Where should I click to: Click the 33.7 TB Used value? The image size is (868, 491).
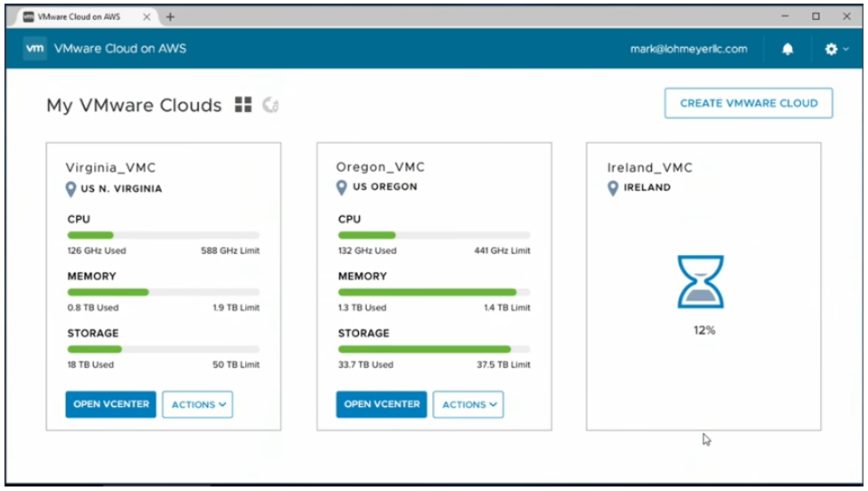[366, 364]
